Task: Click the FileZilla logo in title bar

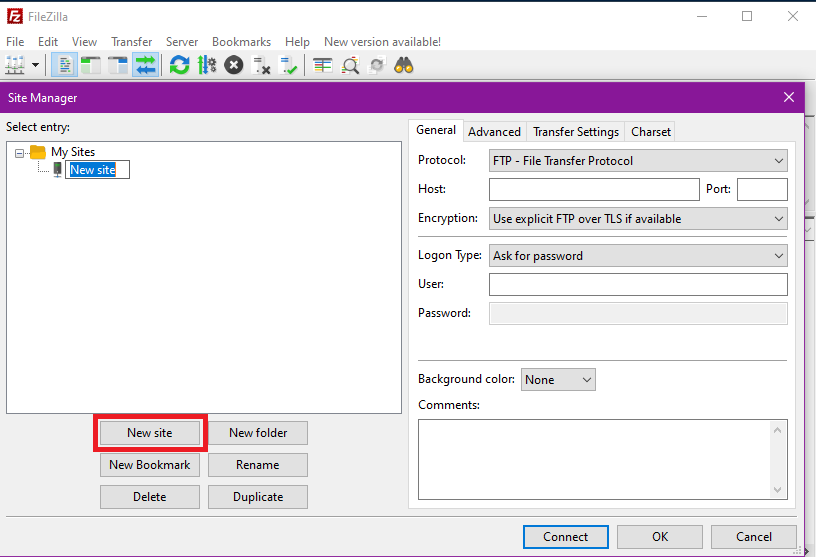Action: point(15,16)
